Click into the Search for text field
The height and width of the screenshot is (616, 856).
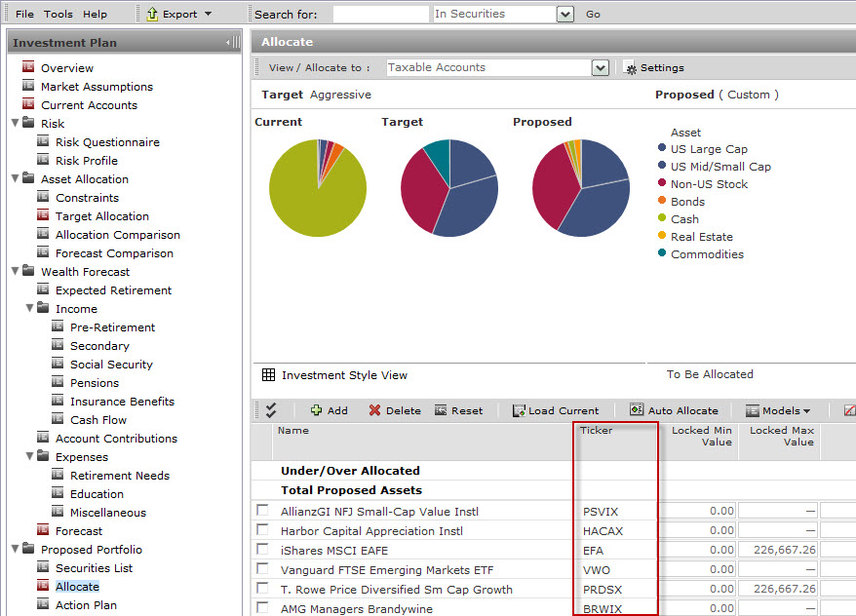pyautogui.click(x=380, y=15)
